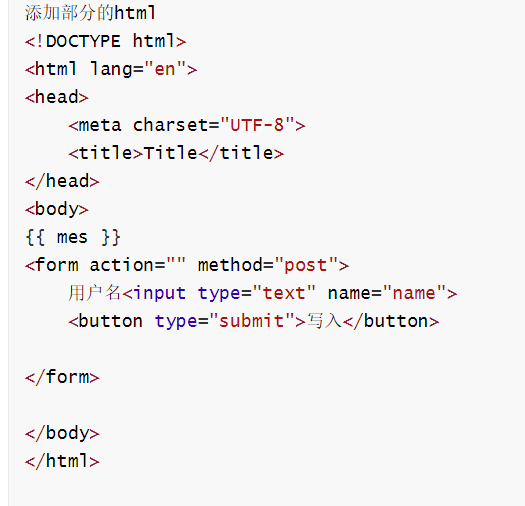Click the {{ mes }} template variable
This screenshot has width=525, height=506.
click(73, 237)
